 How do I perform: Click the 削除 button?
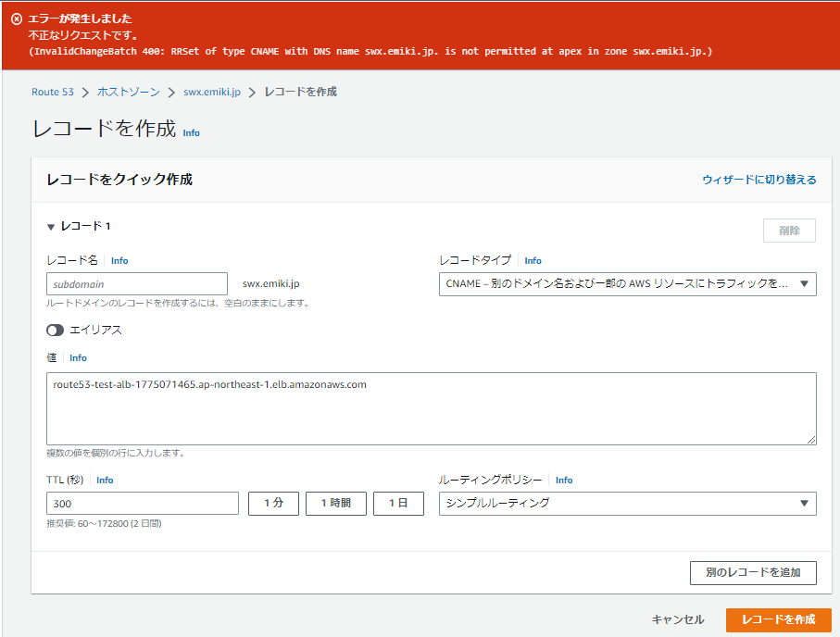click(789, 231)
